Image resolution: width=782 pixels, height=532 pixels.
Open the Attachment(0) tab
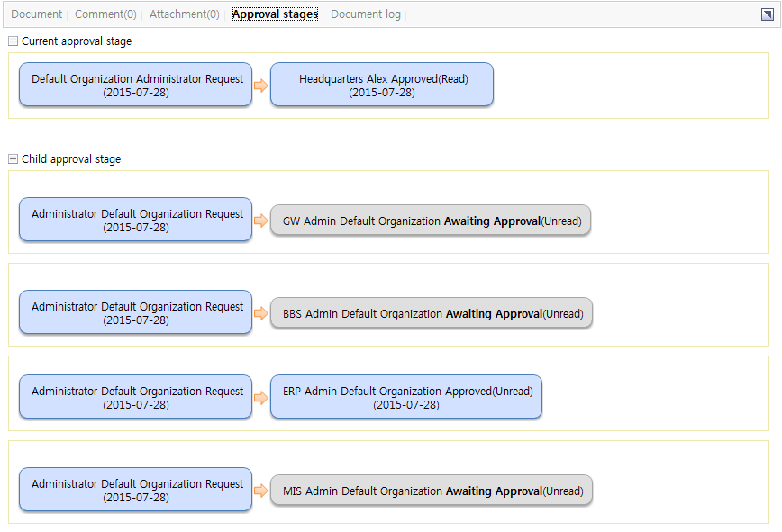(184, 14)
